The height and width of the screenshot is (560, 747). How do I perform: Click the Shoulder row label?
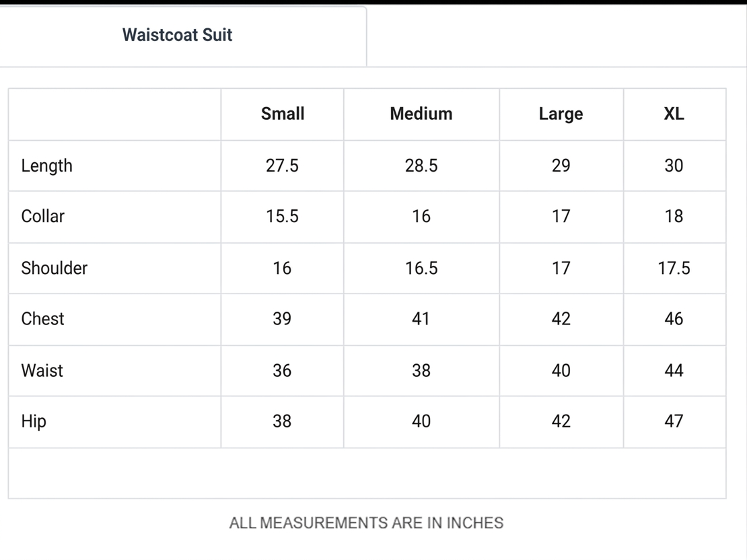[x=55, y=269]
